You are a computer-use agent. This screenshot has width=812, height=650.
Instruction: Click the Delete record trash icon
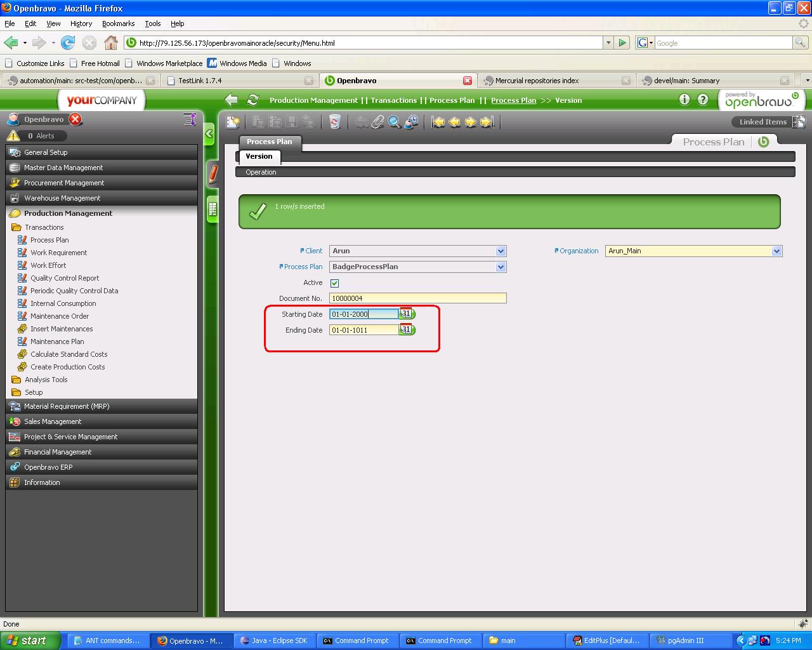(x=335, y=122)
